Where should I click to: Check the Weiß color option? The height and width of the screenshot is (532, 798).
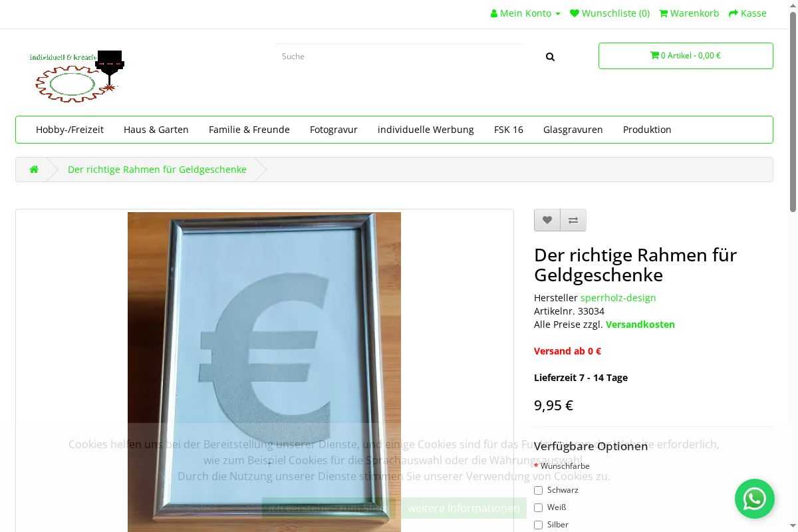click(538, 507)
